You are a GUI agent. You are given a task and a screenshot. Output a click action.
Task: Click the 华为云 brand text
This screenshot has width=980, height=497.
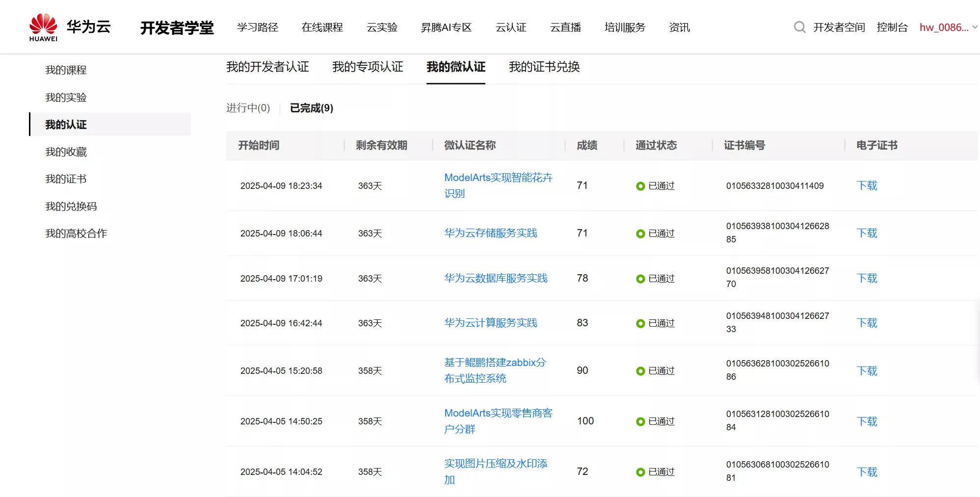[88, 26]
